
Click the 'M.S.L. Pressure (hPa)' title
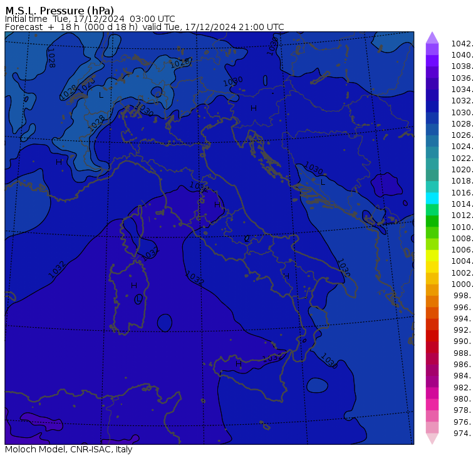[59, 11]
